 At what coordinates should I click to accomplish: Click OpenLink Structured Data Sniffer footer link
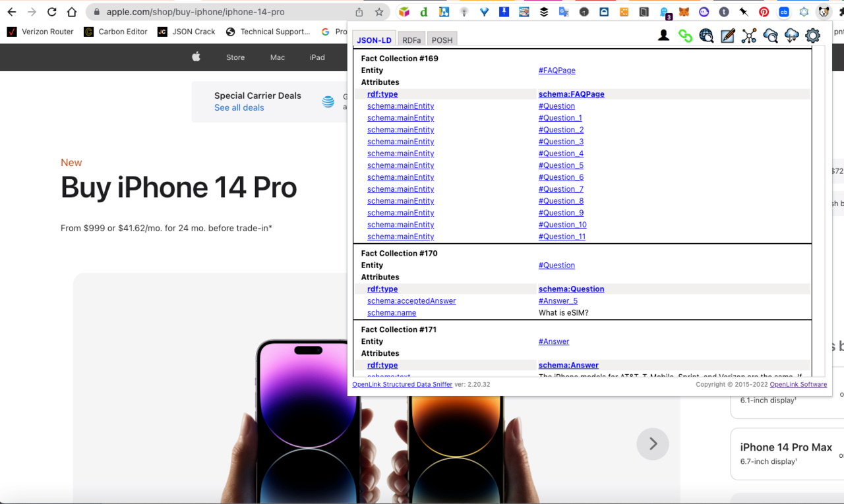pyautogui.click(x=402, y=384)
